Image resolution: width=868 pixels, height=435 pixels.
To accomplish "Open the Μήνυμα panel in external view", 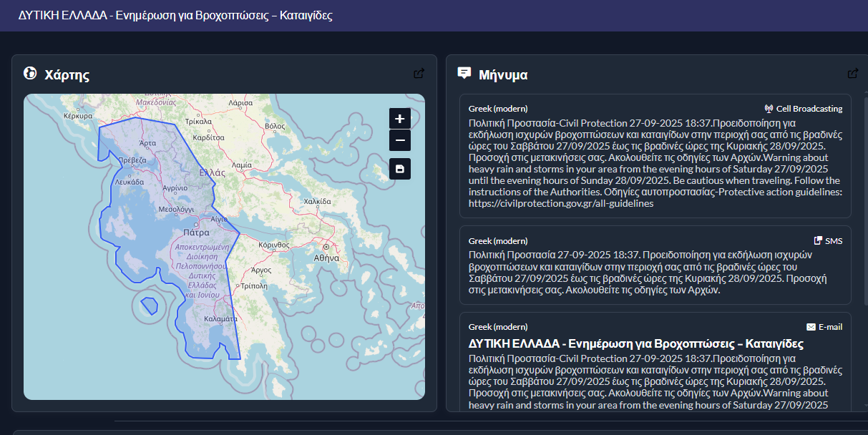I will coord(853,74).
